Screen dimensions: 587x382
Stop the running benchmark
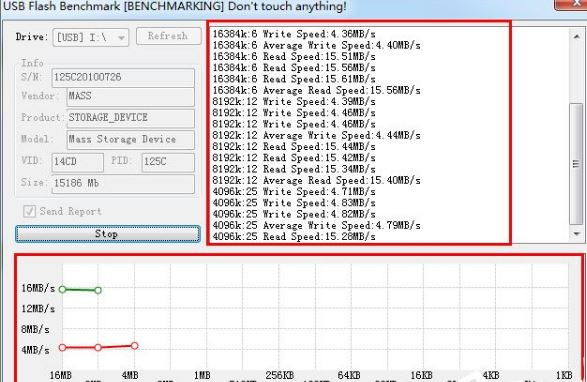(107, 234)
